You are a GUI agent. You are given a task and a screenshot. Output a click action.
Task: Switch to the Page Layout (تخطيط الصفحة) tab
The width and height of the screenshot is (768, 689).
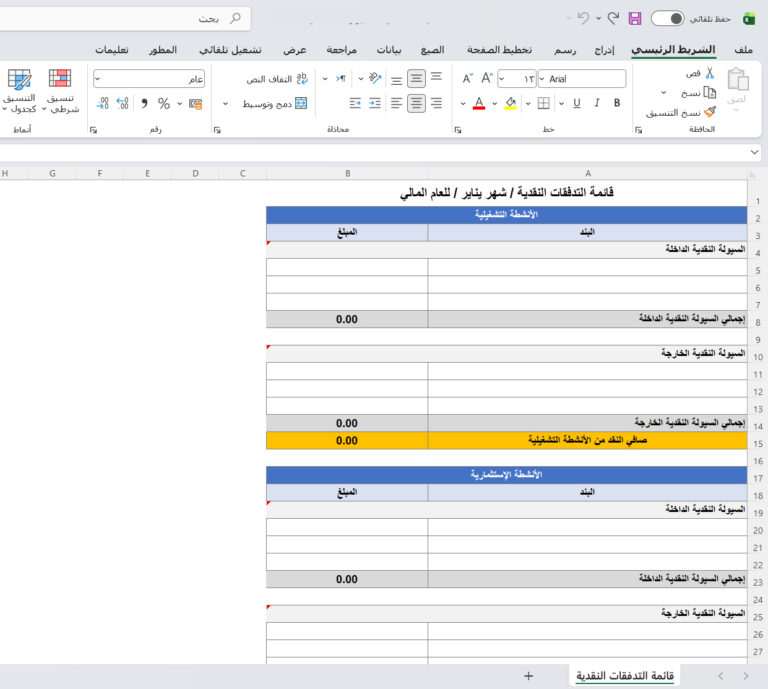pyautogui.click(x=499, y=50)
